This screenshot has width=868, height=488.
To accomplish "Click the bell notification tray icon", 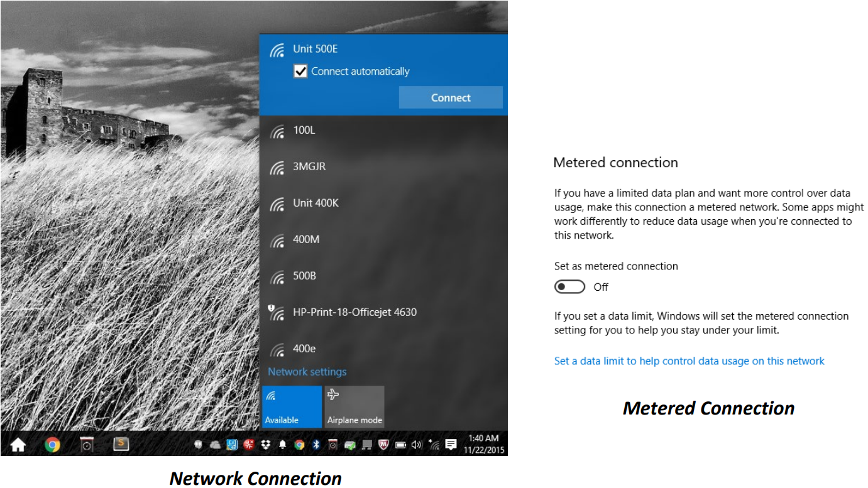I will tap(282, 445).
